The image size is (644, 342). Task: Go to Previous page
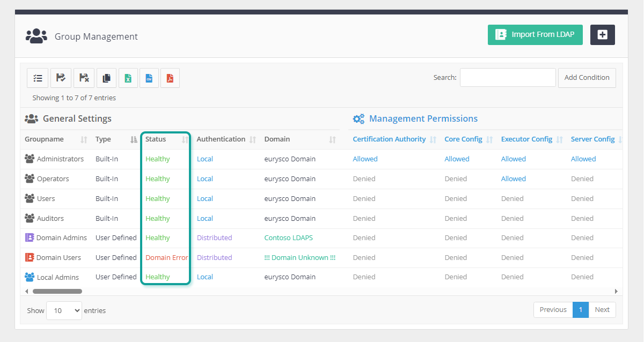[x=553, y=310]
